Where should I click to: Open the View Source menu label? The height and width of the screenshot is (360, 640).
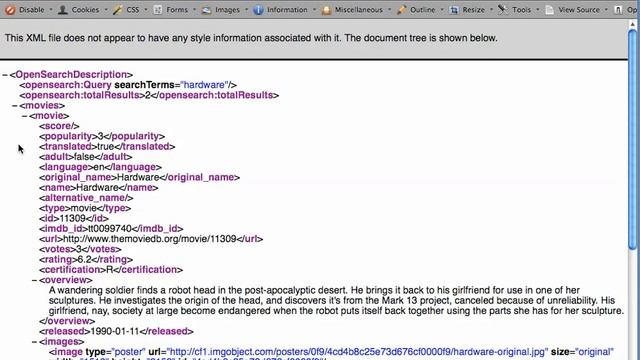(579, 9)
